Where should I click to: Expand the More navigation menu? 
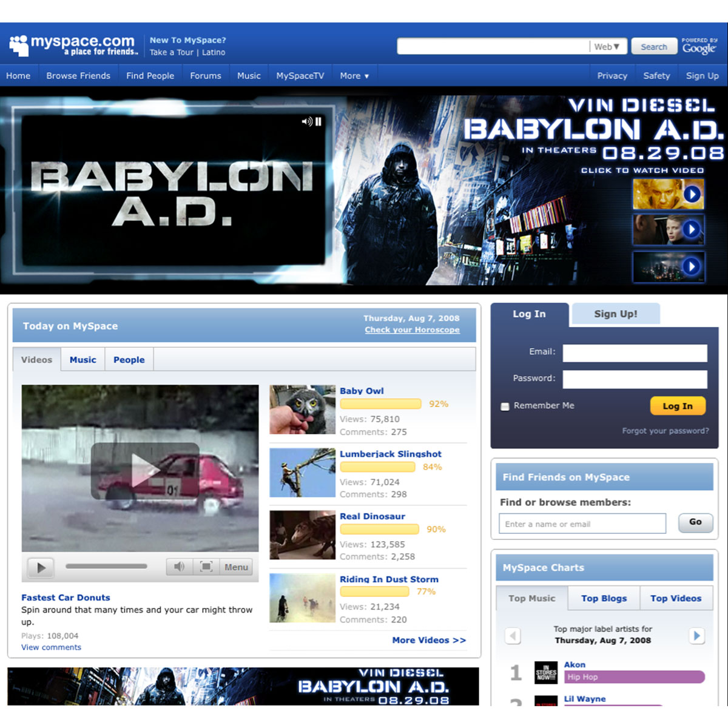tap(354, 76)
